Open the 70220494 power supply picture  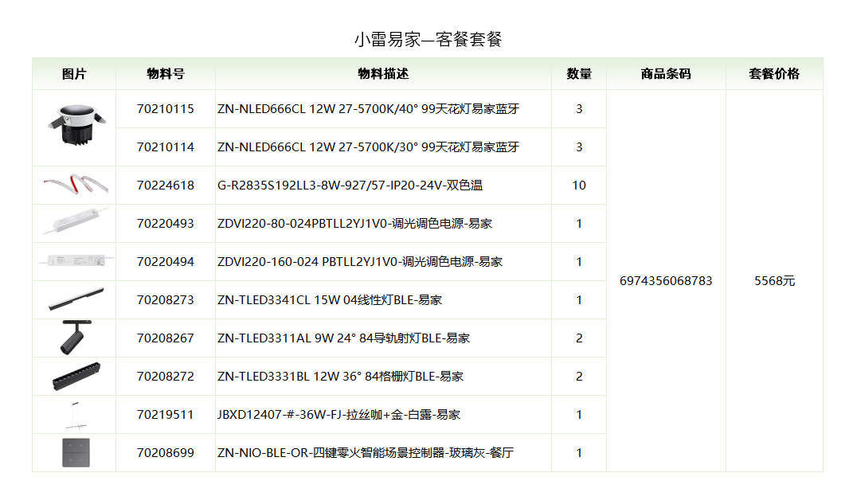(x=74, y=261)
